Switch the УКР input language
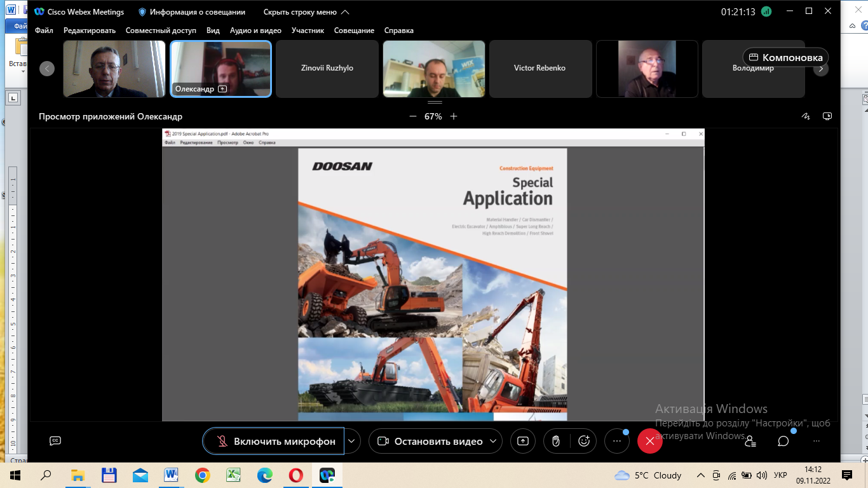Image resolution: width=868 pixels, height=488 pixels. [780, 475]
